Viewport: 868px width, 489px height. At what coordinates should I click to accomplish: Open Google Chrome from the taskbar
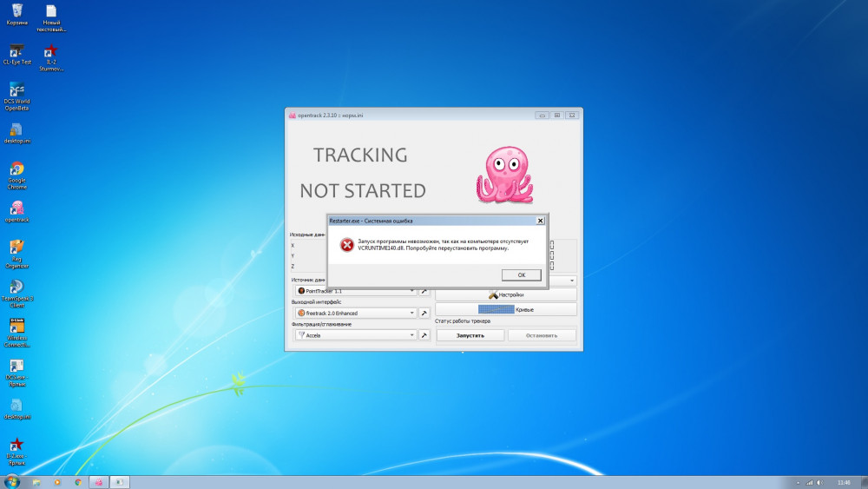[78, 482]
